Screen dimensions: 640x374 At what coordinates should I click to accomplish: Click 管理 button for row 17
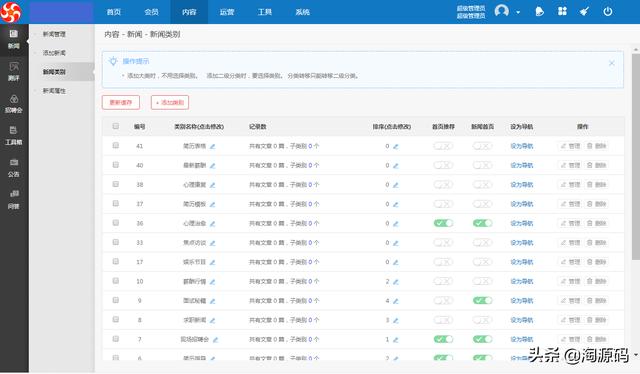click(570, 262)
